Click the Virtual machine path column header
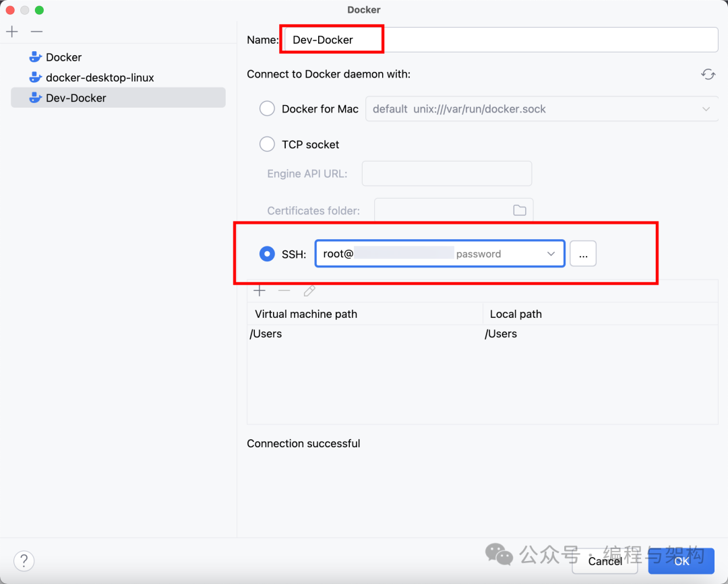Image resolution: width=728 pixels, height=584 pixels. tap(365, 314)
